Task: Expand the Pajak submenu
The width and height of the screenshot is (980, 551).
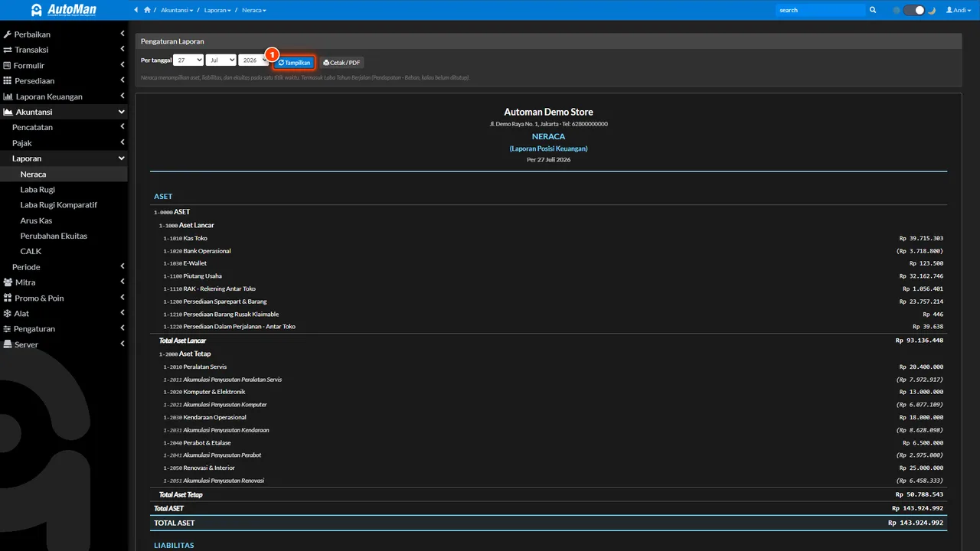Action: point(64,143)
